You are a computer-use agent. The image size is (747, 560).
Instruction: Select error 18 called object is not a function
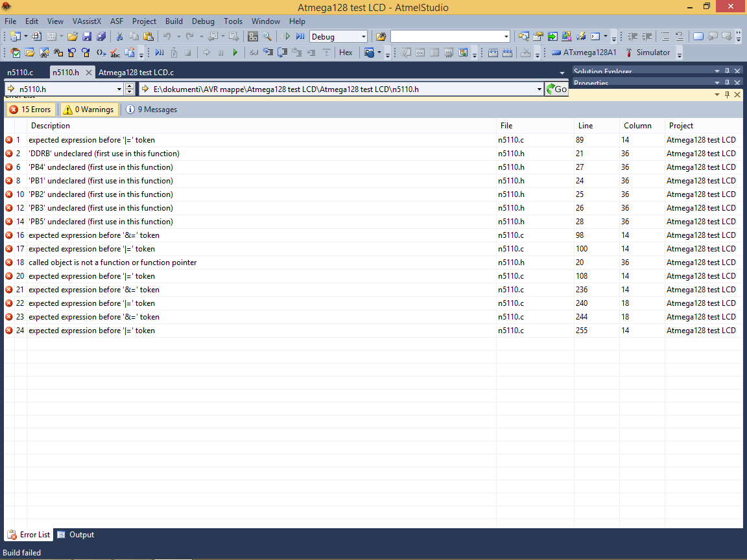click(x=373, y=262)
